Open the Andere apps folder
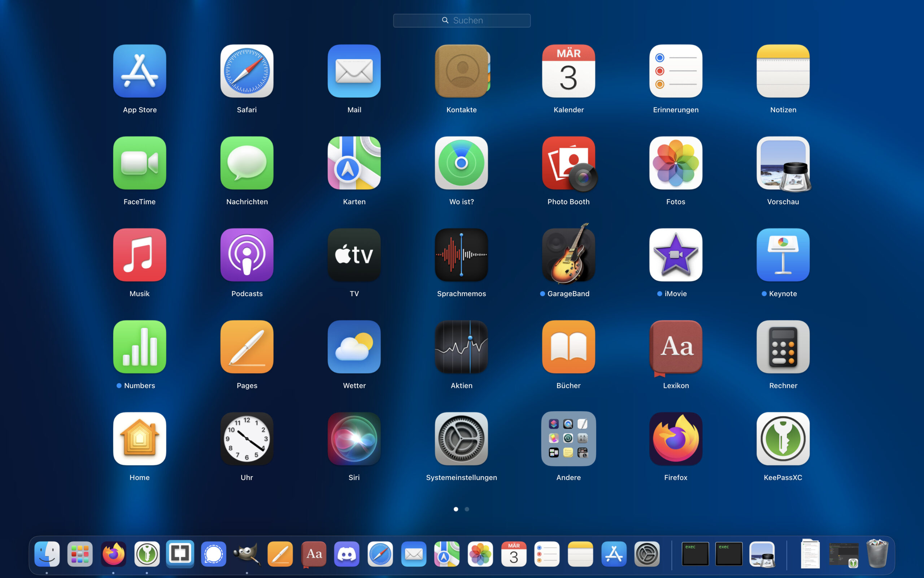This screenshot has height=578, width=924. coord(568,439)
